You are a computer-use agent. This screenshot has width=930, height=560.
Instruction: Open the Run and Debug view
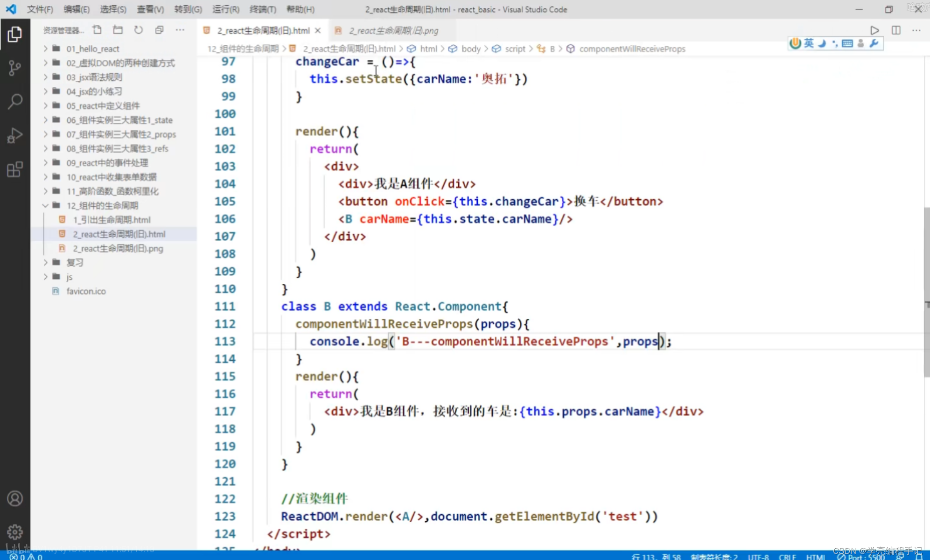14,135
